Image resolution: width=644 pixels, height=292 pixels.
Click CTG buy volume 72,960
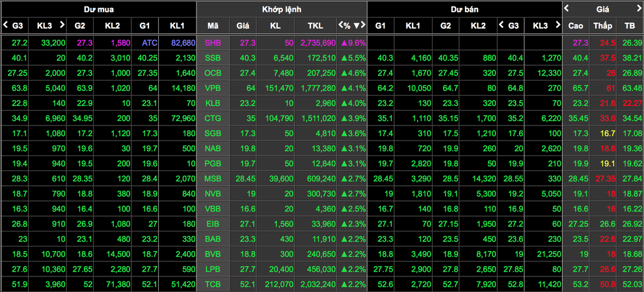[x=183, y=119]
